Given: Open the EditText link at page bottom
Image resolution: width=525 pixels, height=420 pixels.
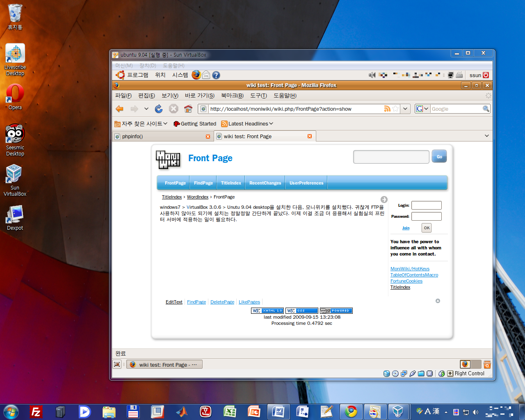Looking at the screenshot, I should pyautogui.click(x=174, y=302).
